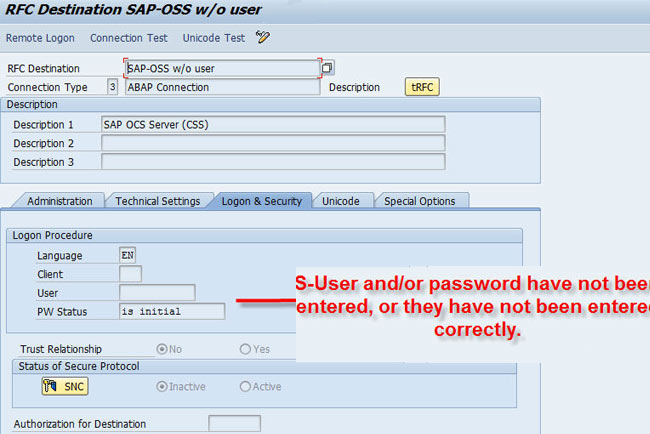
Task: Click the Authorization for Destination field
Action: [235, 424]
